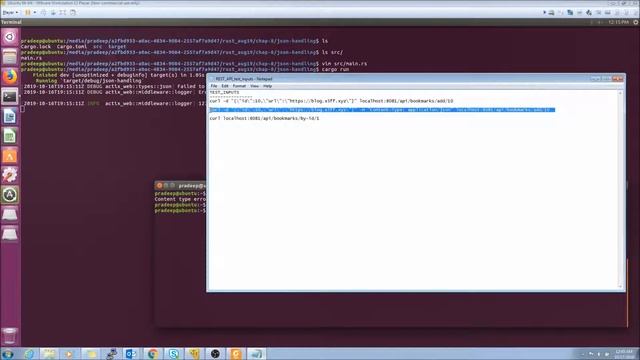Open Windows Media Player taskbar icon
Image resolution: width=640 pixels, height=360 pixels.
click(x=69, y=354)
